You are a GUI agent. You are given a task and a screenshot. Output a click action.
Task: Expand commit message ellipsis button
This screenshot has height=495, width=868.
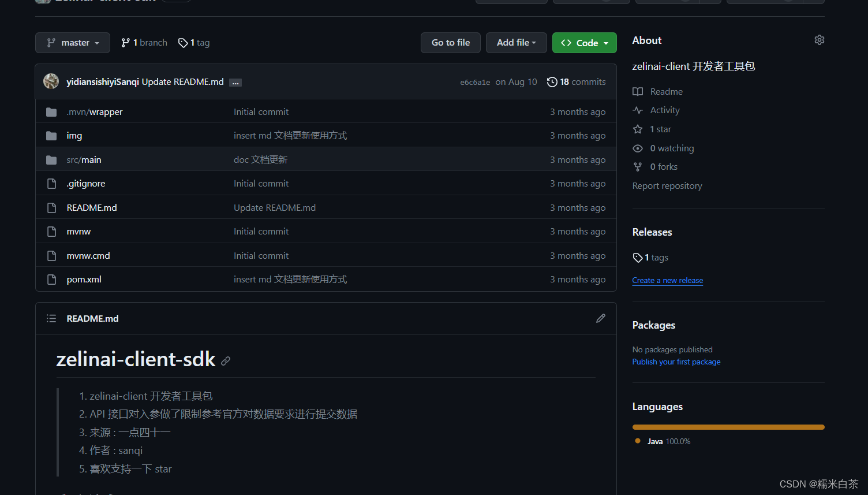pyautogui.click(x=235, y=83)
